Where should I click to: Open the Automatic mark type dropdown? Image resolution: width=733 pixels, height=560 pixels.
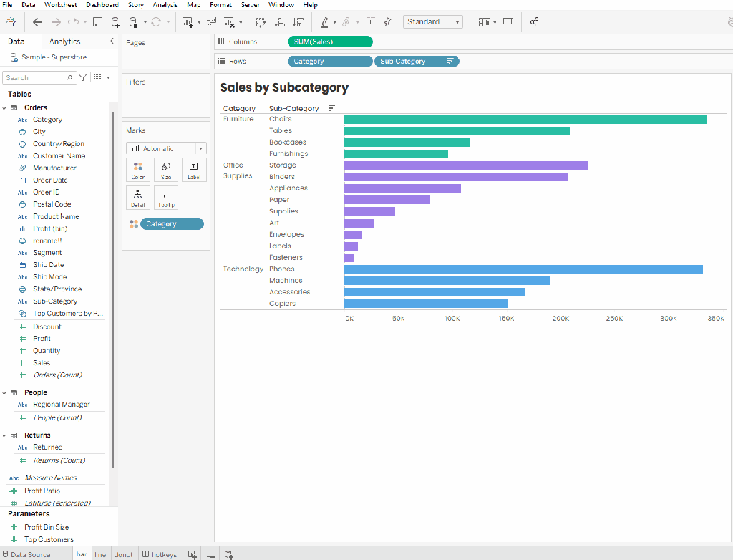click(166, 148)
